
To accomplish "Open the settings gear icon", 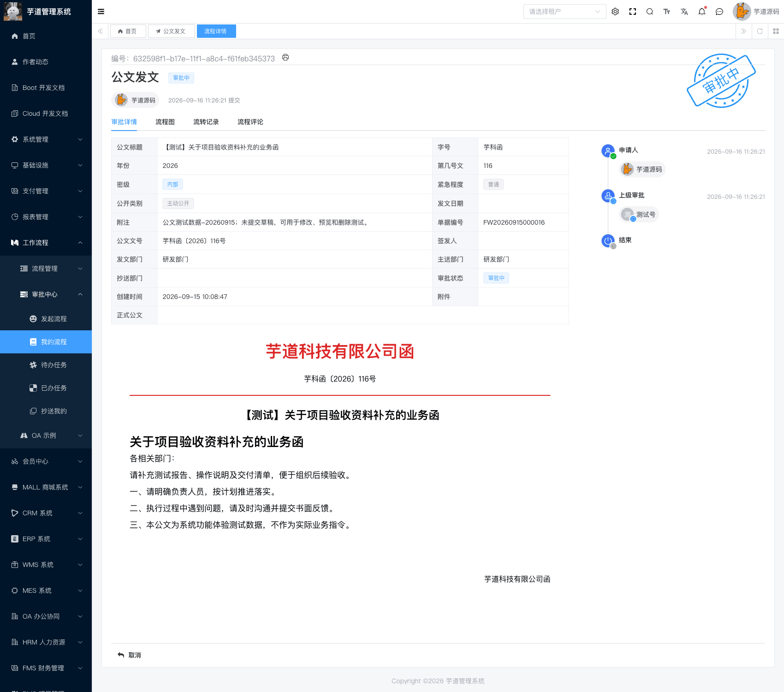I will click(615, 12).
